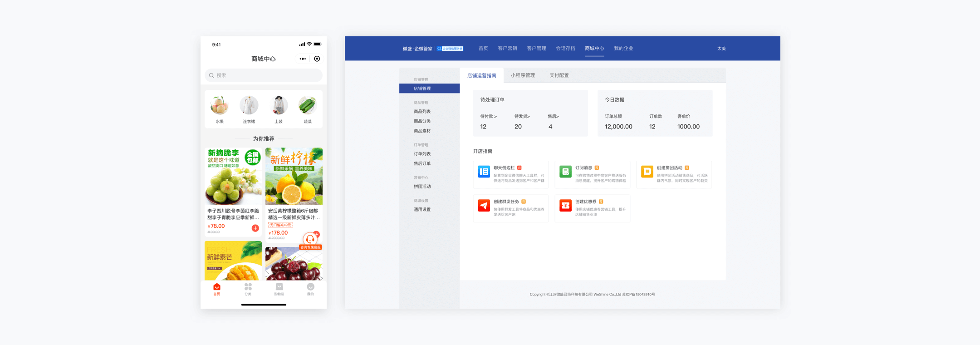Click the 安岳黄柠檬 product title
The width and height of the screenshot is (980, 345).
293,214
